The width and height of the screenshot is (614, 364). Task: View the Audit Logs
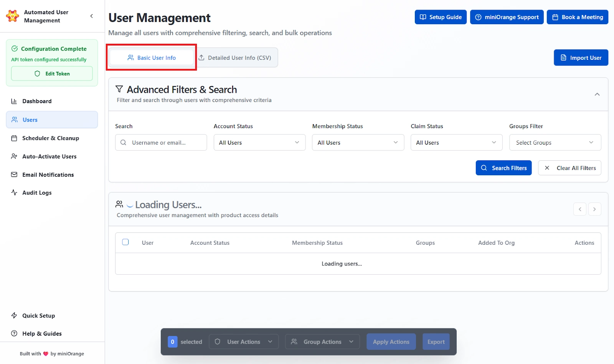(x=37, y=192)
